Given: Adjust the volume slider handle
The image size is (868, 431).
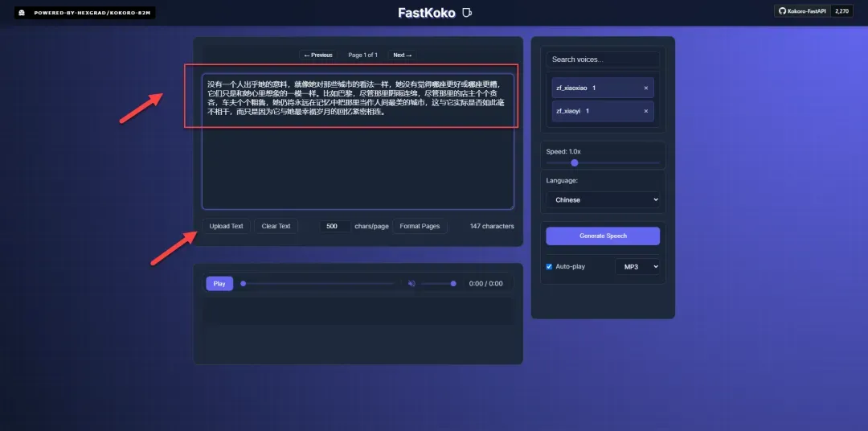Looking at the screenshot, I should tap(453, 284).
